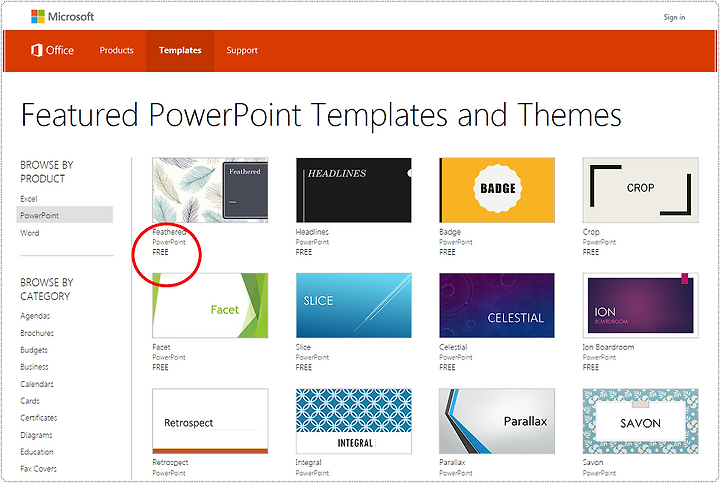The width and height of the screenshot is (720, 483).
Task: Click the FREE label under Feathered
Action: (160, 252)
